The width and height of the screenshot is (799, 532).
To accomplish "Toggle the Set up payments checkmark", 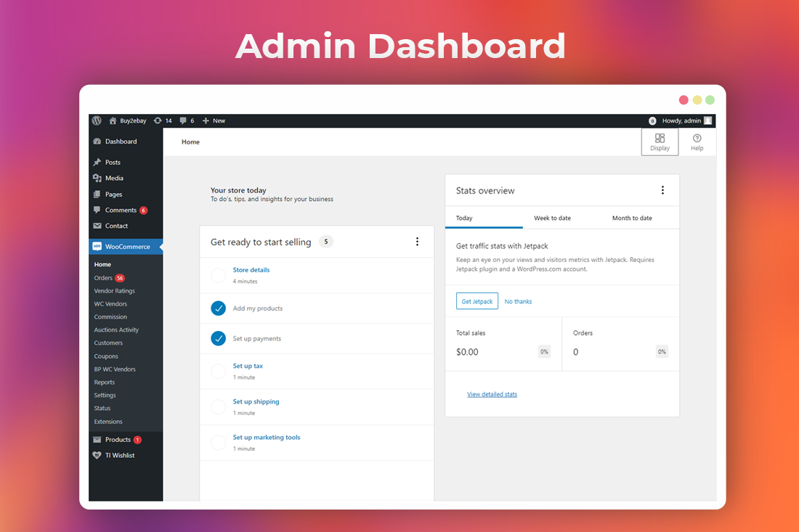I will pos(219,338).
